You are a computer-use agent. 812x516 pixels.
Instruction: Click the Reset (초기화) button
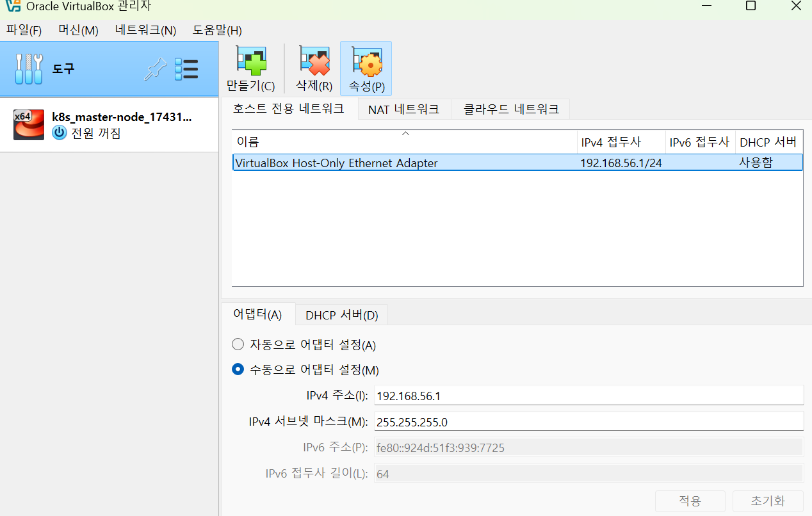(x=768, y=501)
